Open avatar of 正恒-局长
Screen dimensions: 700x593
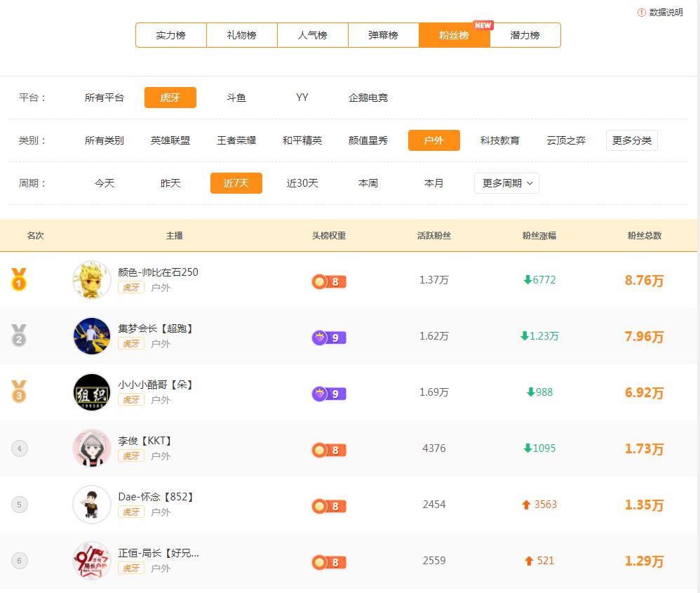coord(91,561)
